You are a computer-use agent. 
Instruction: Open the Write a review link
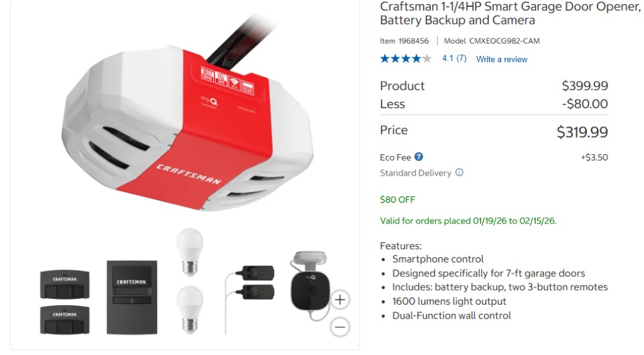[501, 59]
